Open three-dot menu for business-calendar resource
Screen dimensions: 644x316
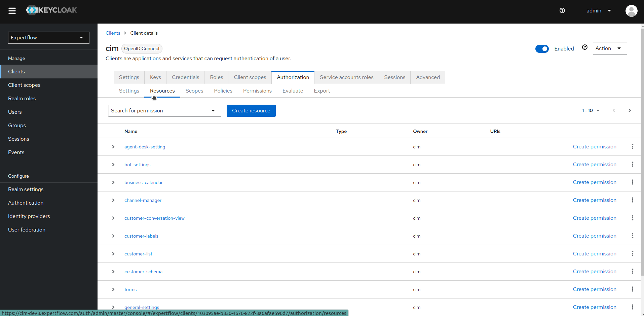click(632, 182)
